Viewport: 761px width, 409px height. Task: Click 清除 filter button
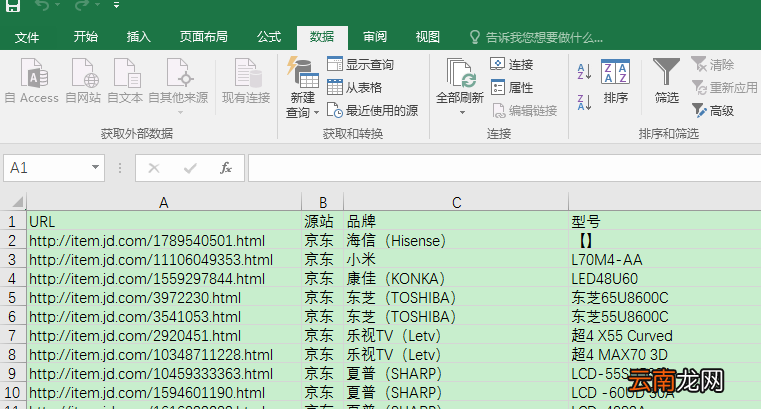[x=712, y=64]
